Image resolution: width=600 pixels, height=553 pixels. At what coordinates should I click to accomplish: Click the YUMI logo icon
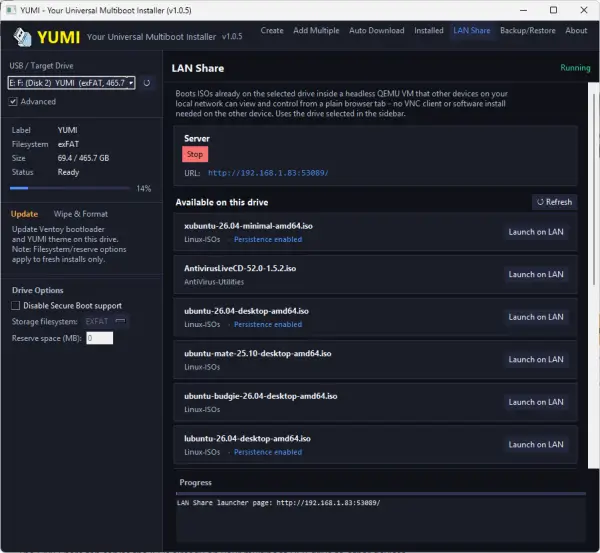[x=22, y=37]
